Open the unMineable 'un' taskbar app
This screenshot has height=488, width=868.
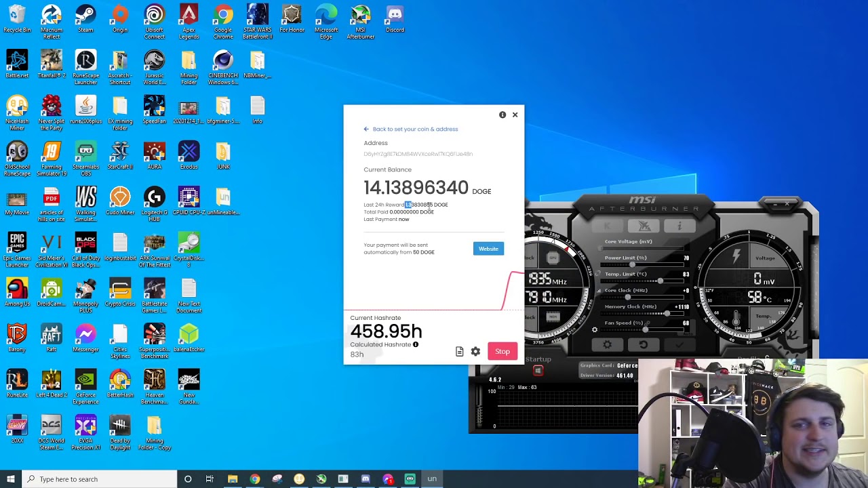[x=432, y=479]
